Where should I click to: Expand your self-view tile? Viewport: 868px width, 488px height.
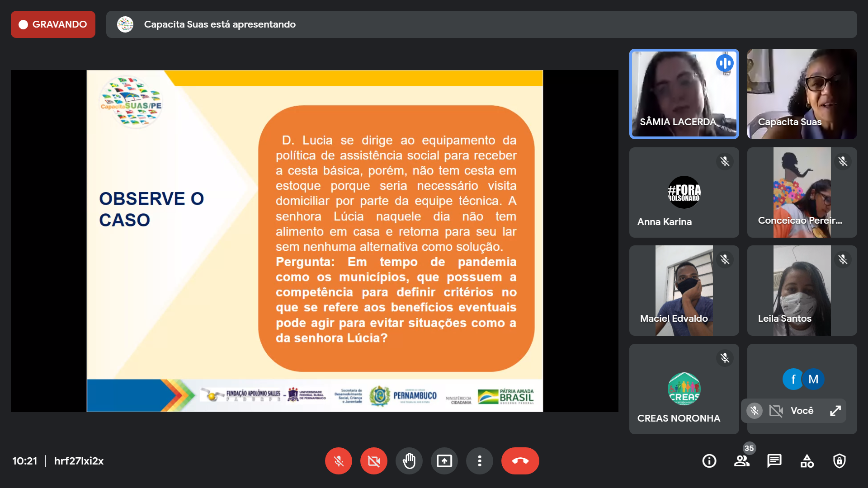click(835, 410)
